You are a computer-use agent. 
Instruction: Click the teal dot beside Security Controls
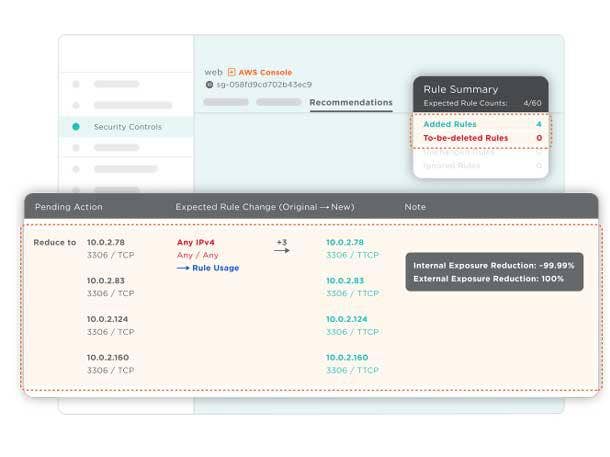[x=76, y=127]
